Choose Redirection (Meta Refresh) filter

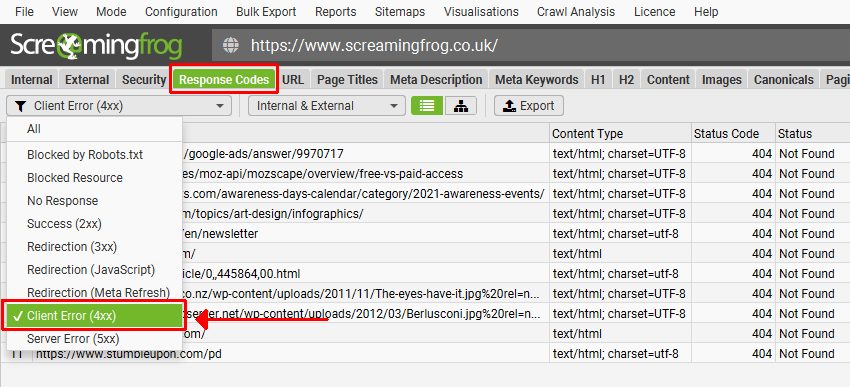94,293
